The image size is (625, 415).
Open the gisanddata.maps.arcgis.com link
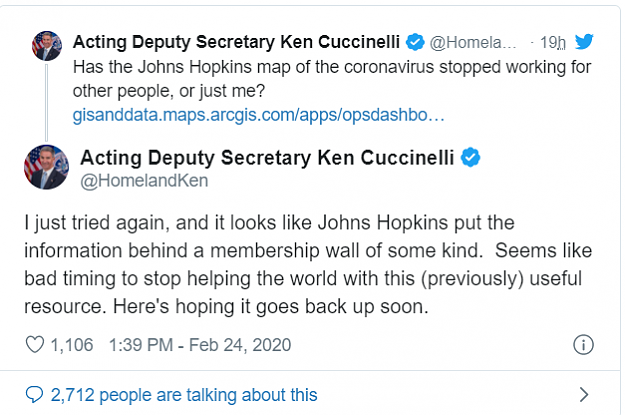258,115
